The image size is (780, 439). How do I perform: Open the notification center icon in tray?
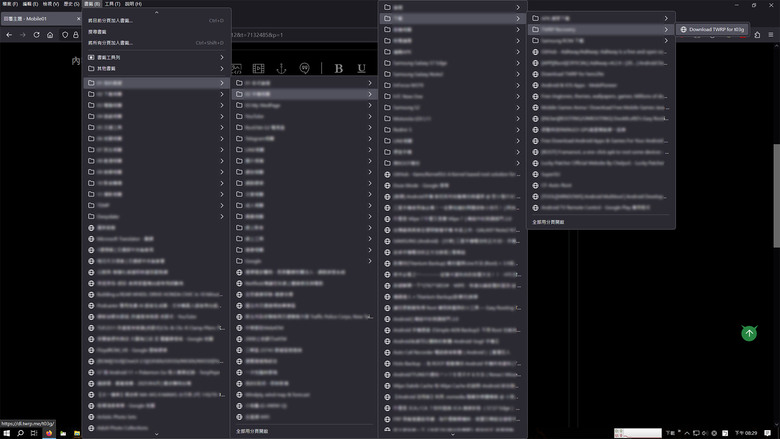coord(768,433)
